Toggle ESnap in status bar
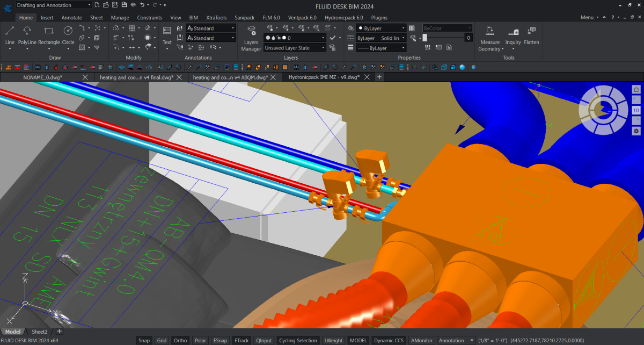The width and height of the screenshot is (644, 345). pos(220,340)
